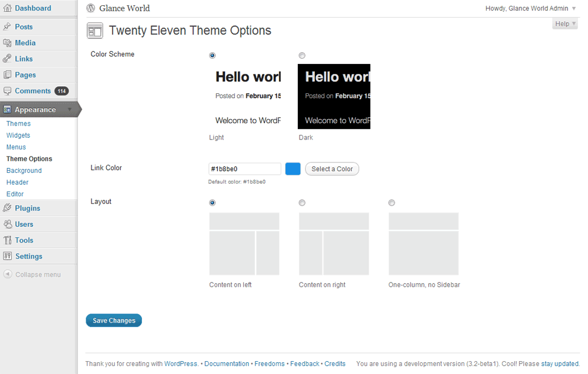Open the Widgets submenu item
The height and width of the screenshot is (374, 588).
point(18,135)
